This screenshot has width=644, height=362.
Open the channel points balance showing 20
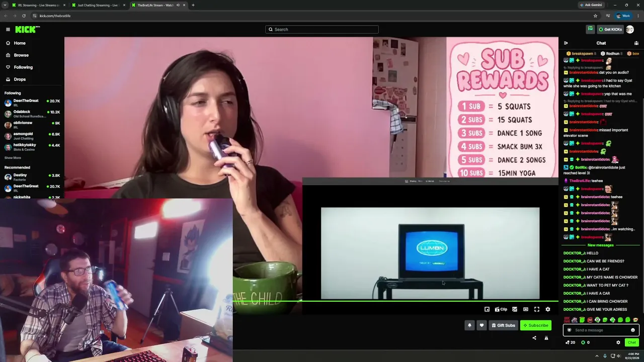[570, 342]
